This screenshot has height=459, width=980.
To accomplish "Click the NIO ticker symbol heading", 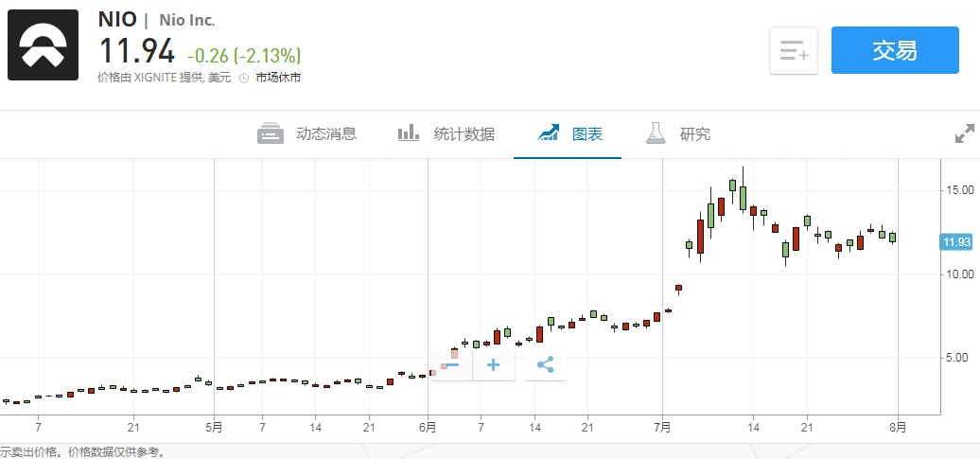I will coord(117,19).
